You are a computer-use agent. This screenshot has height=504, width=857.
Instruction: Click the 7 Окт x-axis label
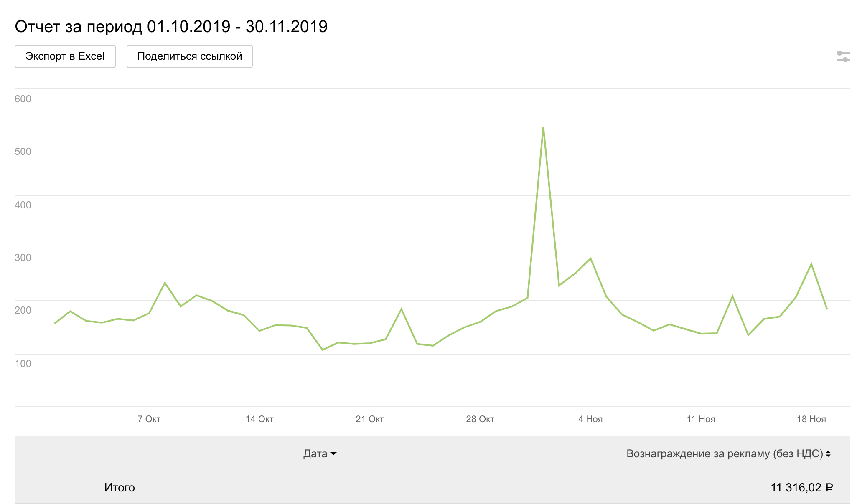click(149, 419)
